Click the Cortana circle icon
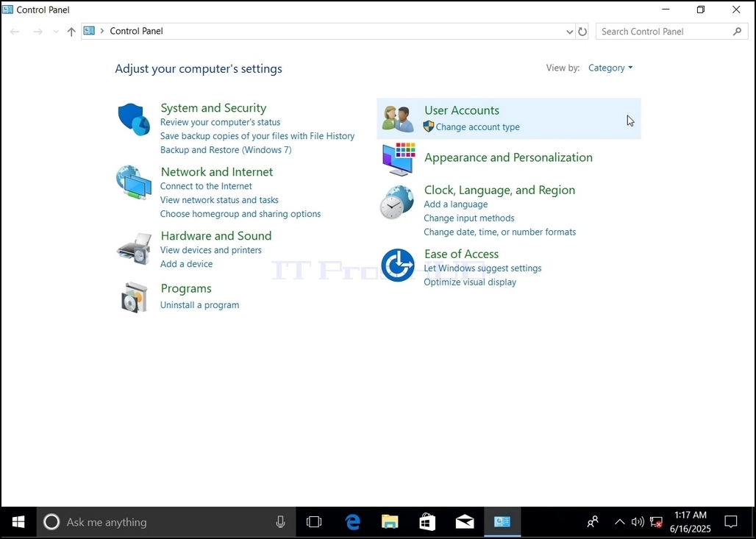Viewport: 756px width, 539px height. point(51,521)
